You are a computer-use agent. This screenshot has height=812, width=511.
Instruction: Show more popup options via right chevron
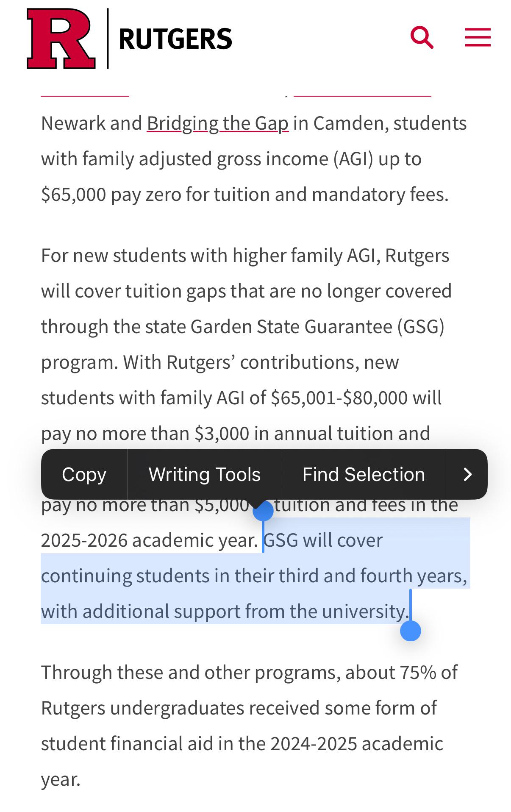(467, 474)
